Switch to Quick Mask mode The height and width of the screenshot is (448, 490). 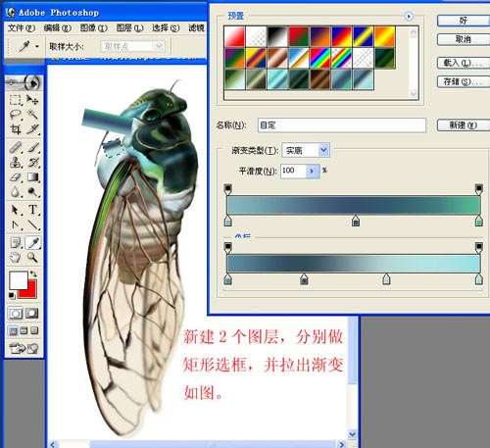coord(31,314)
